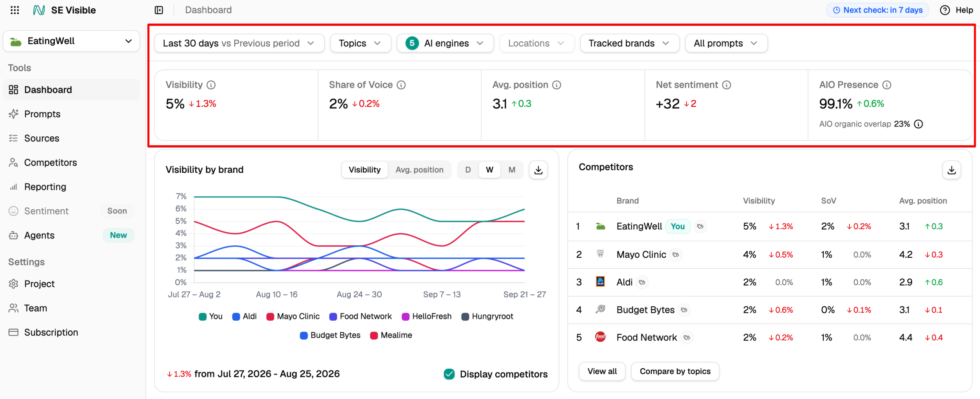Show info for Net sentiment metric
This screenshot has width=980, height=399.
pyautogui.click(x=726, y=85)
